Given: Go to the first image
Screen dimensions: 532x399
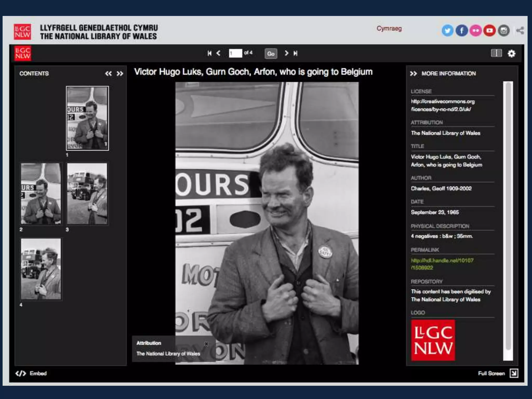Looking at the screenshot, I should (x=209, y=53).
